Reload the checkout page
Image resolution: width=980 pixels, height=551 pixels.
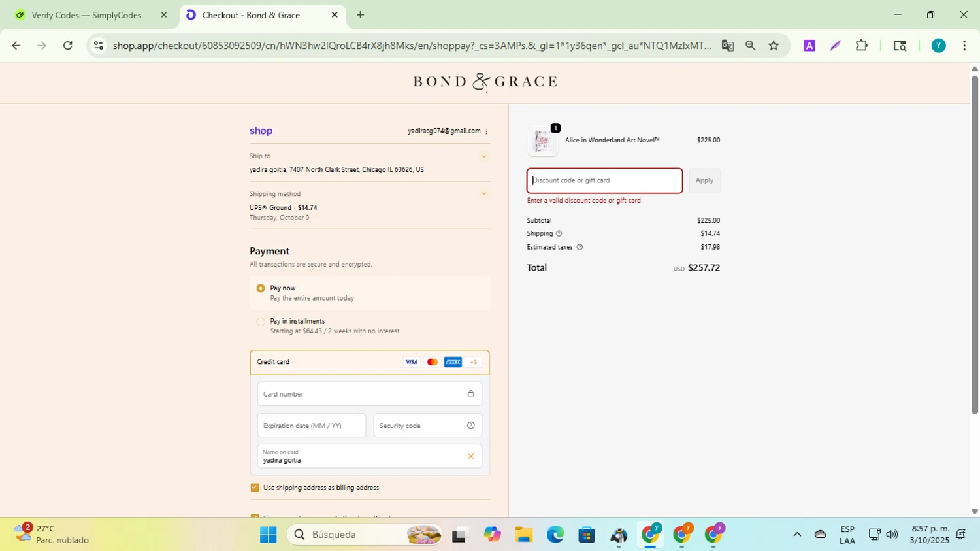pos(67,46)
